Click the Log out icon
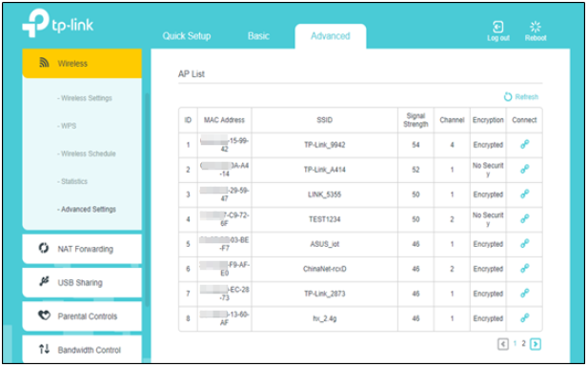This screenshot has height=367, width=588. [497, 27]
